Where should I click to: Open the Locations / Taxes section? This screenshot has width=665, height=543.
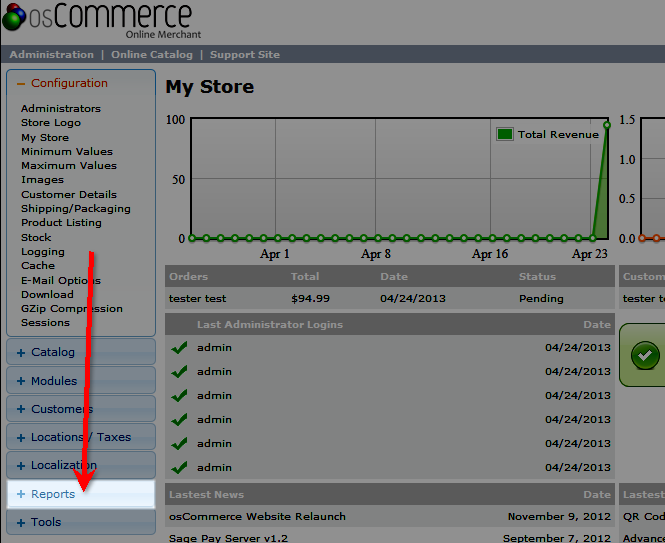coord(81,437)
